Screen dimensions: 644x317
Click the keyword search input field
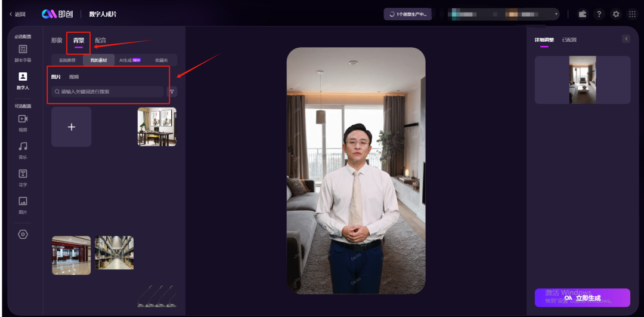tap(107, 92)
